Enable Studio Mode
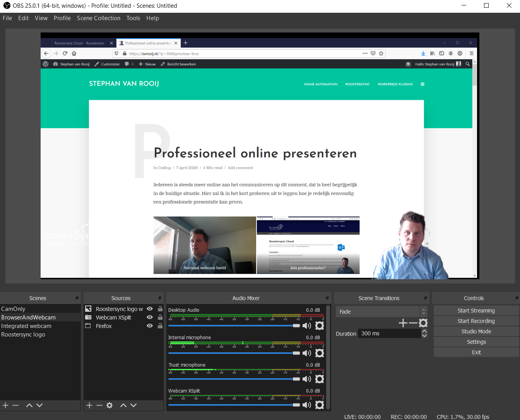The height and width of the screenshot is (420, 520). (476, 331)
